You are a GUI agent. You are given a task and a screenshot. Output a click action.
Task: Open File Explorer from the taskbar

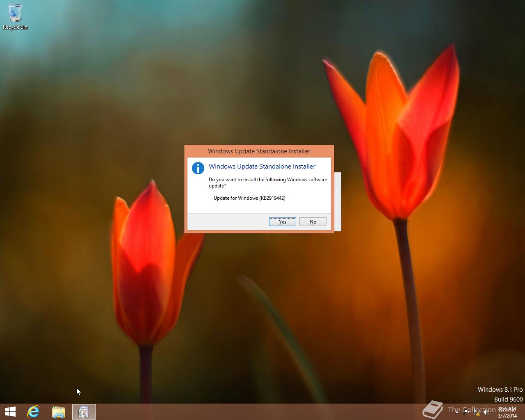pos(59,412)
